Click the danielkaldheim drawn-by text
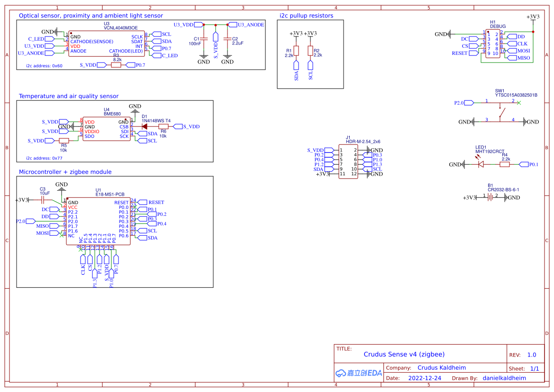554x392 pixels. click(x=504, y=378)
